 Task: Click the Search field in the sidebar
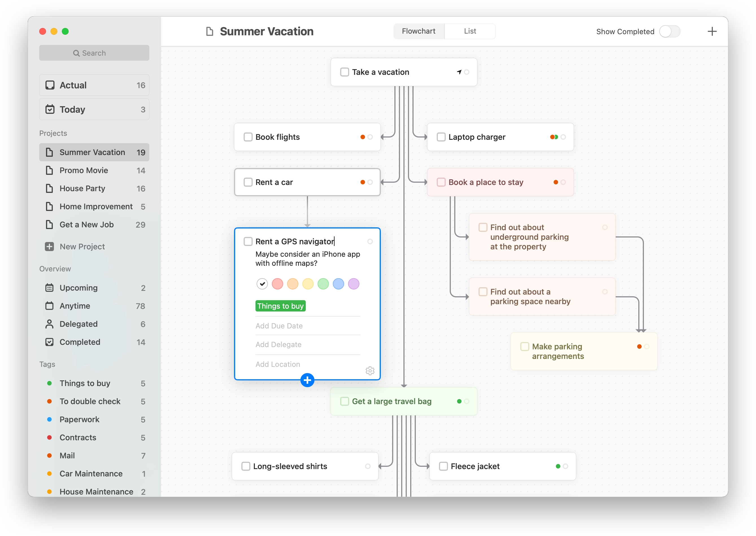(94, 53)
